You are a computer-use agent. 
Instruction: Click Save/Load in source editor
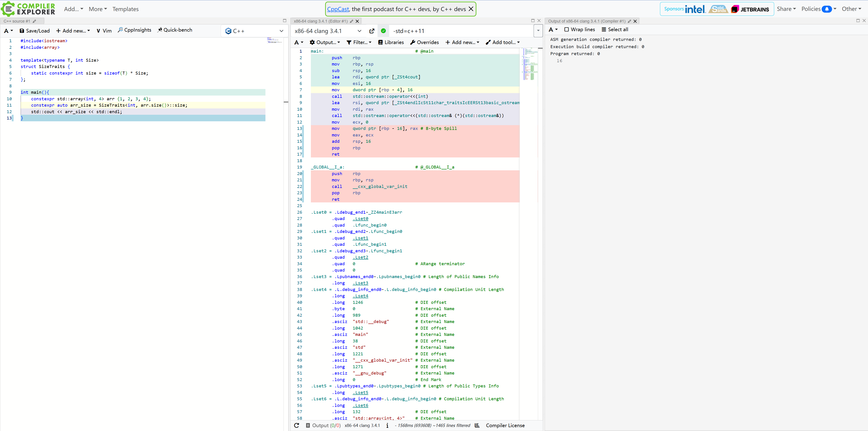pos(35,31)
